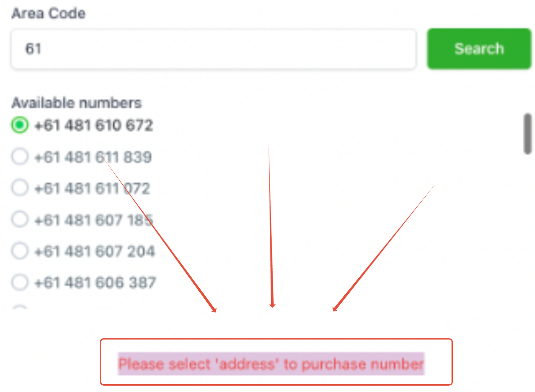Select the radio button for +61 481 610 672
This screenshot has height=392, width=535.
click(20, 125)
